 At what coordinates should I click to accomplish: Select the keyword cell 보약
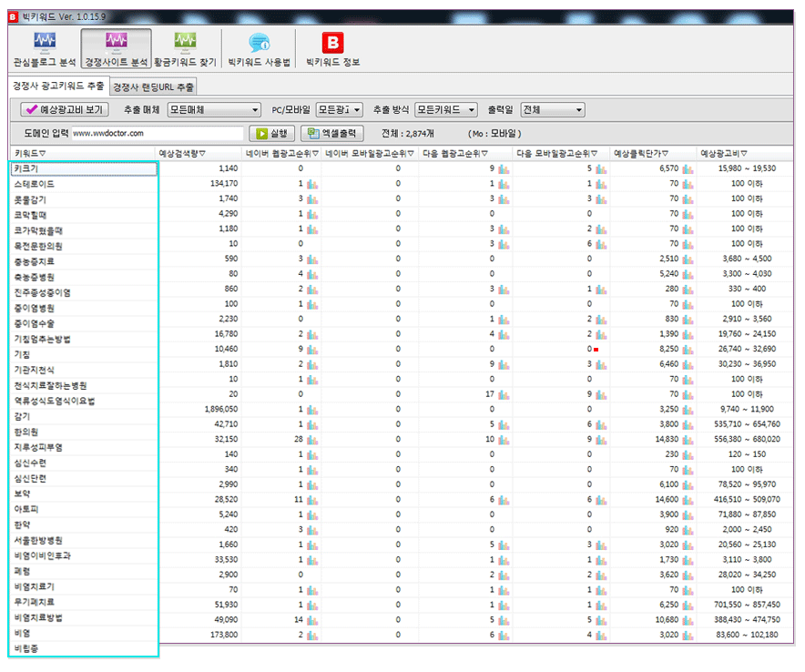(84, 494)
